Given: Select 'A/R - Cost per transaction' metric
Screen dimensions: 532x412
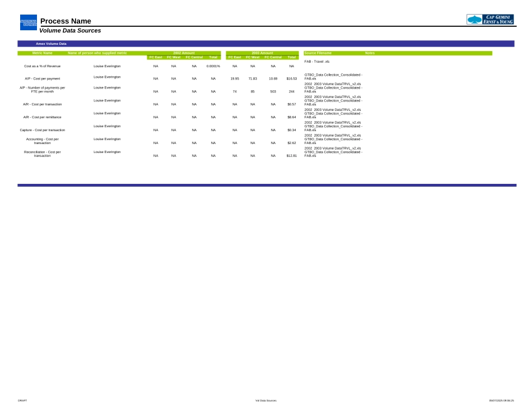Looking at the screenshot, I should [x=43, y=104].
